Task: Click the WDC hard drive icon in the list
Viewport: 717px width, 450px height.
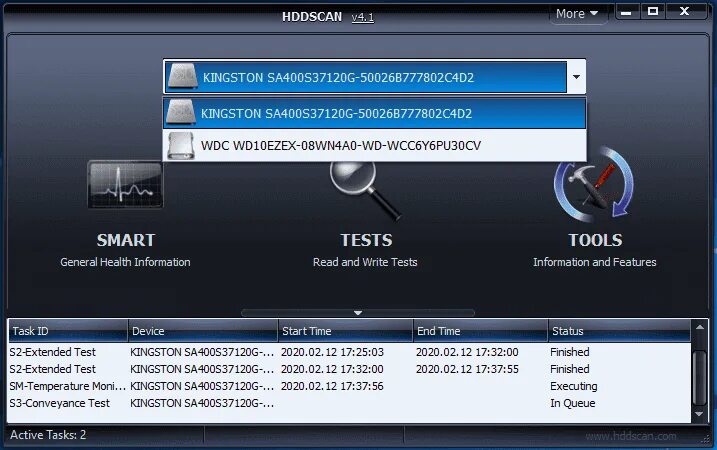Action: point(181,145)
